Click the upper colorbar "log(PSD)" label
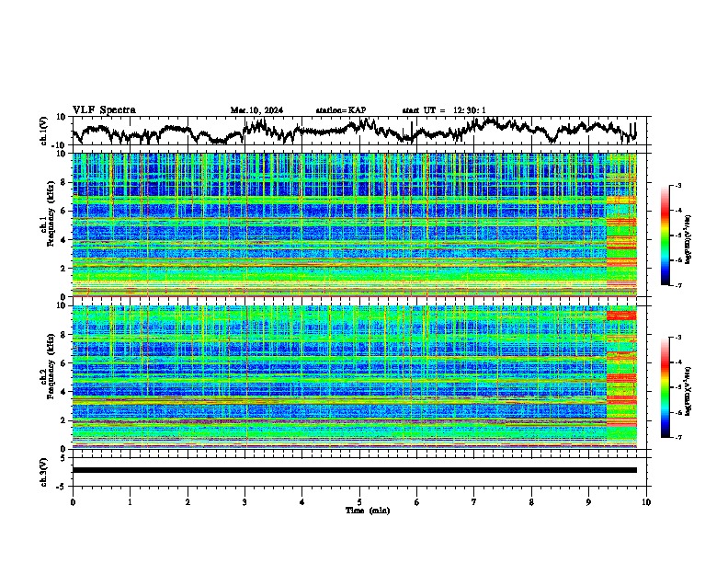The image size is (728, 563). pyautogui.click(x=688, y=240)
